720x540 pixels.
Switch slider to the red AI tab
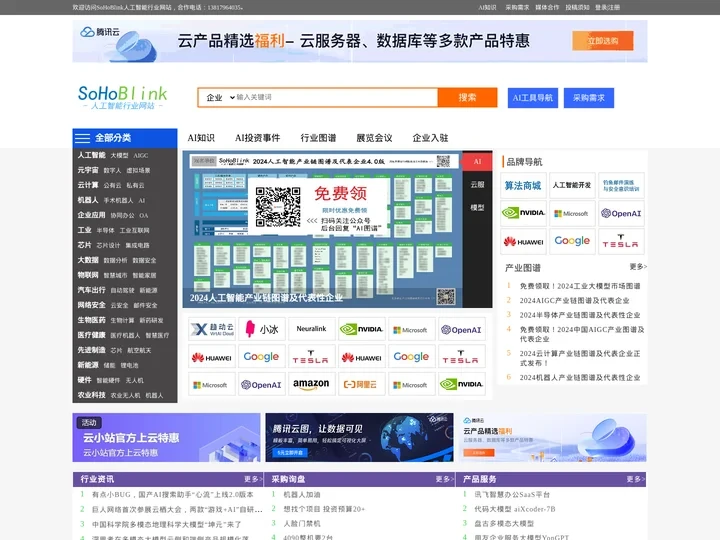477,162
